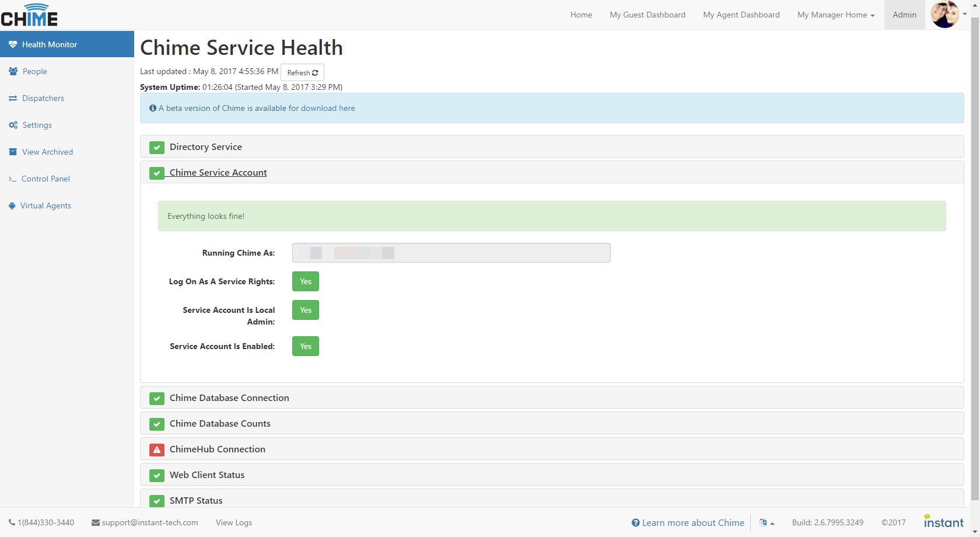Go to Home in top navigation
Viewport: 980px width, 537px height.
coord(581,15)
